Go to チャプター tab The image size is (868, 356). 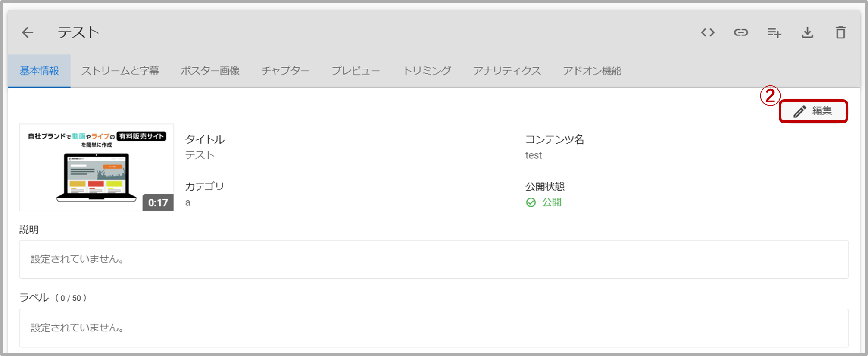pos(285,71)
